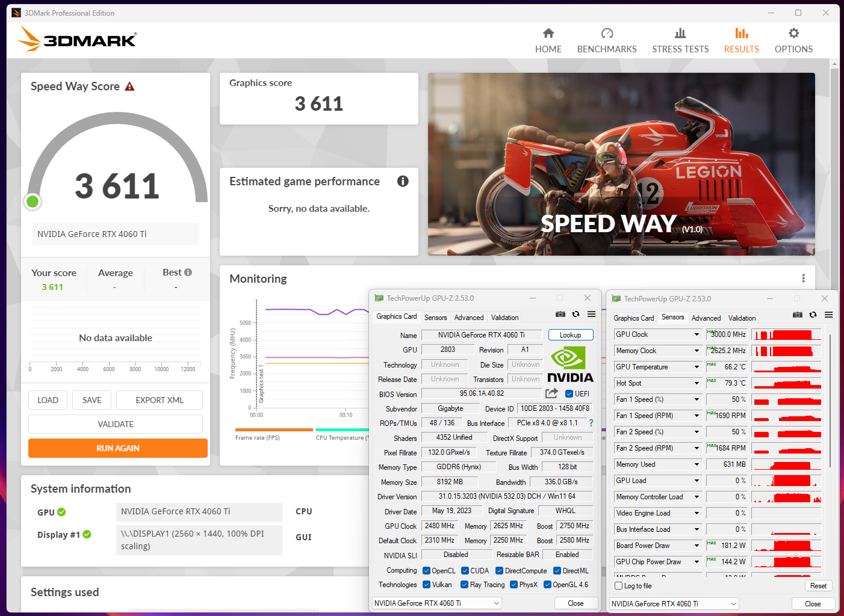844x616 pixels.
Task: Open hamburger menu in GPU-Z Sensors window
Action: pyautogui.click(x=828, y=315)
